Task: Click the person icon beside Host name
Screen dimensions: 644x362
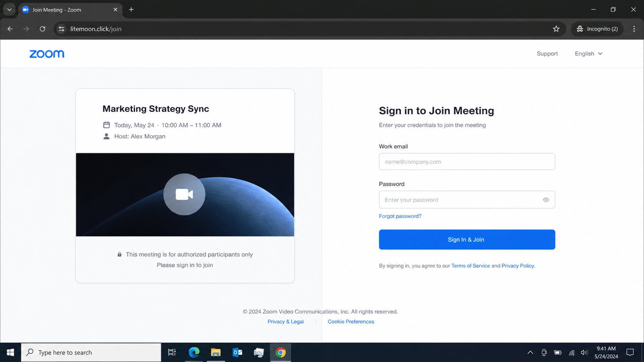Action: coord(106,136)
